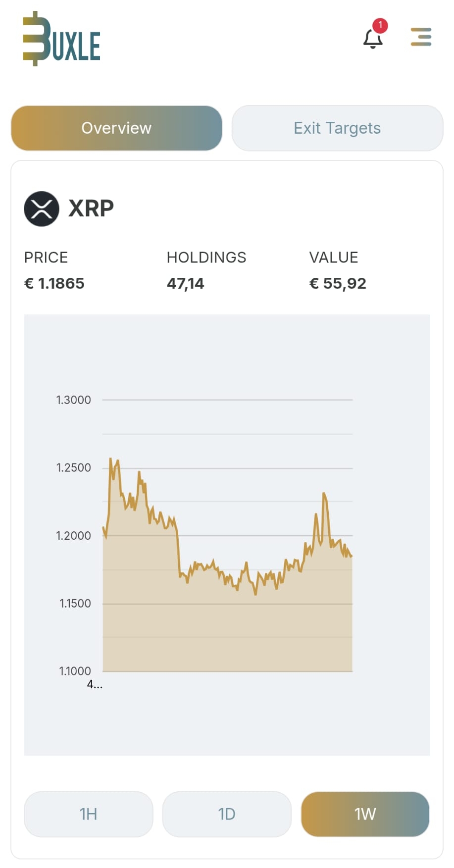The height and width of the screenshot is (868, 454).
Task: Click the 1.2500 y-axis label
Action: click(x=73, y=468)
